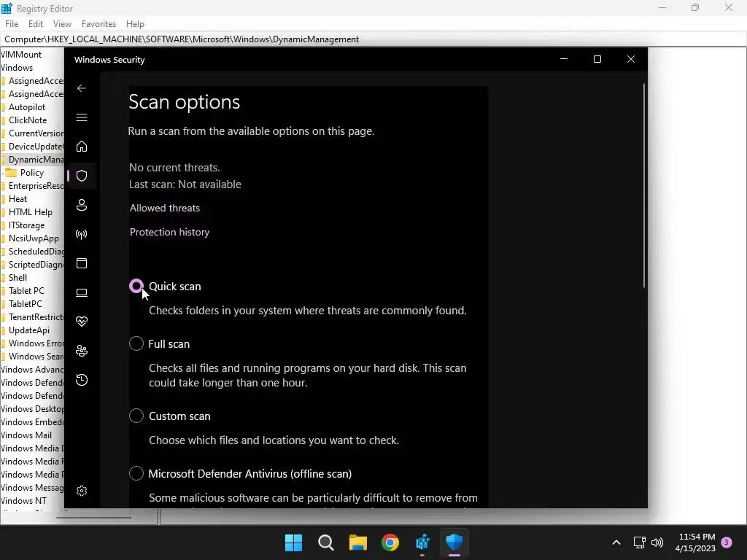Select the Windows NT registry key

point(23,501)
